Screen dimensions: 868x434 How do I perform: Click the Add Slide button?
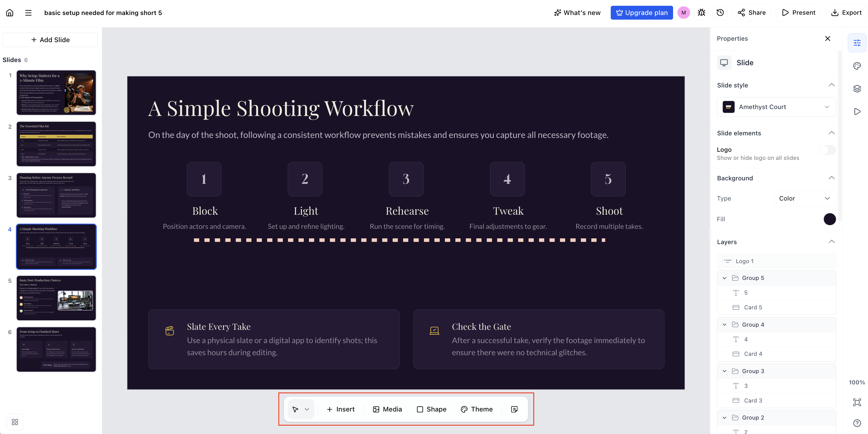[x=50, y=40]
